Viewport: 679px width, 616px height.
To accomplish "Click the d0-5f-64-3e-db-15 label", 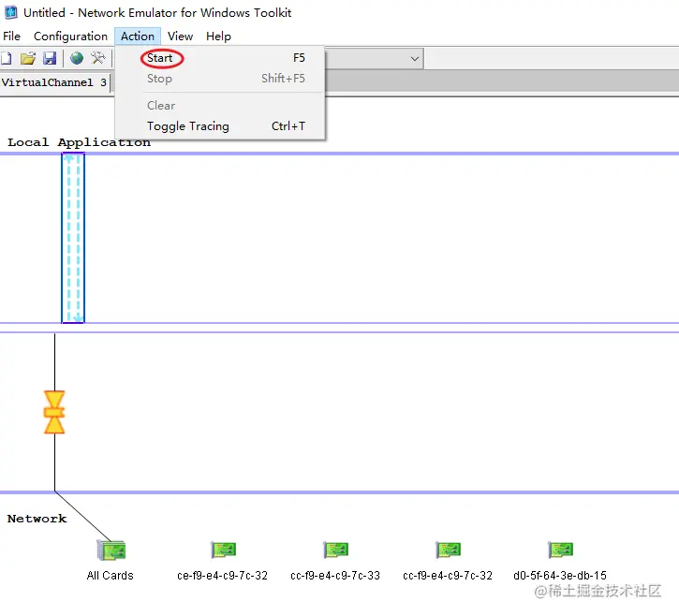I will point(560,576).
